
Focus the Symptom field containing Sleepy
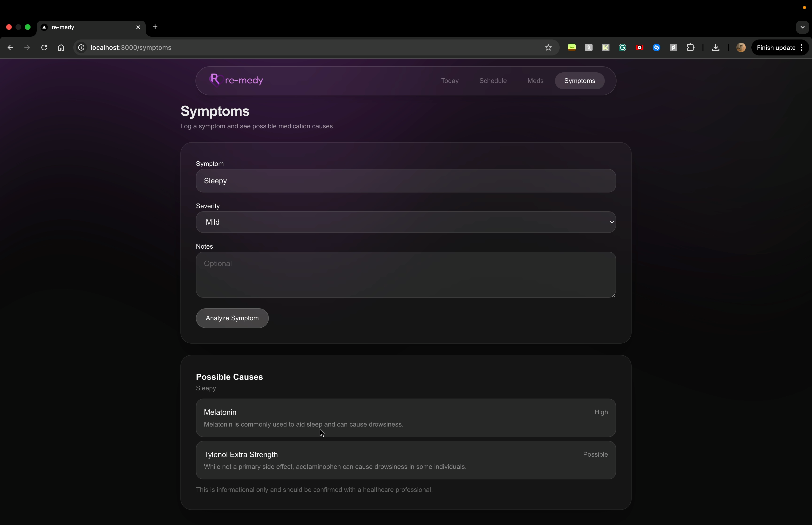point(406,181)
